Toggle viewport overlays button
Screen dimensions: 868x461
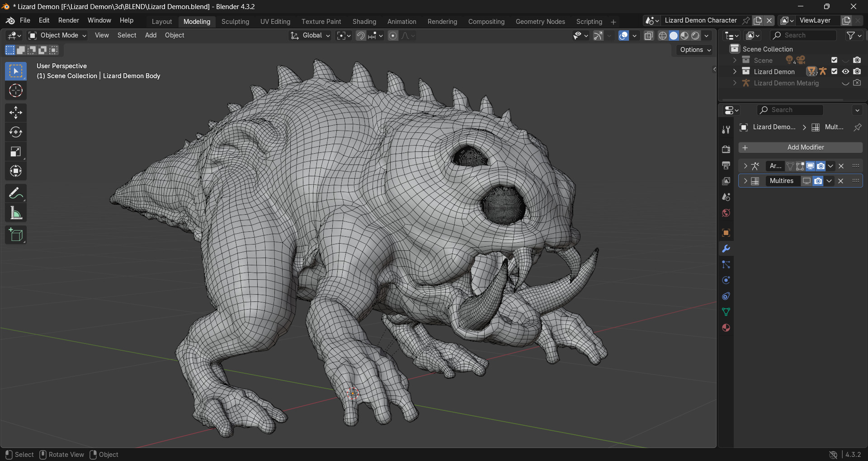click(x=623, y=36)
